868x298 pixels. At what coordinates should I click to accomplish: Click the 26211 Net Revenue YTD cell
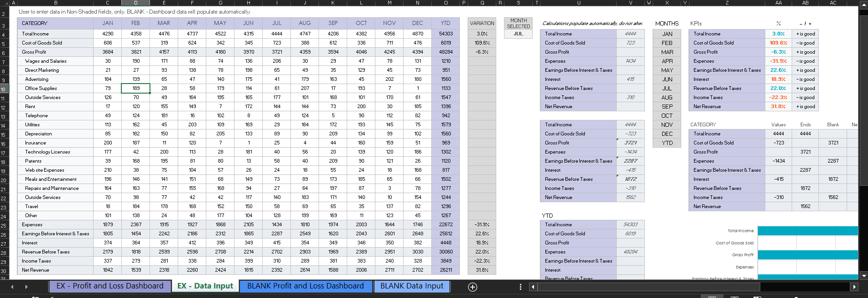446,270
